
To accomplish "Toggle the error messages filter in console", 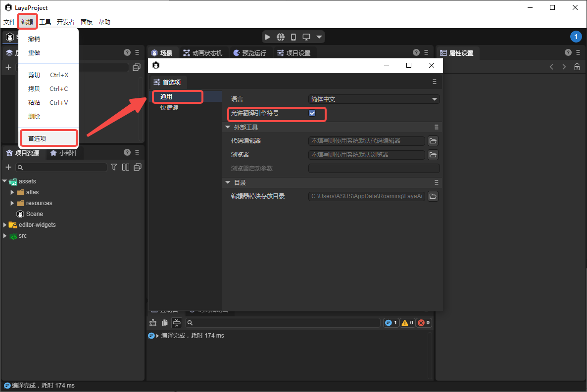I will 424,323.
